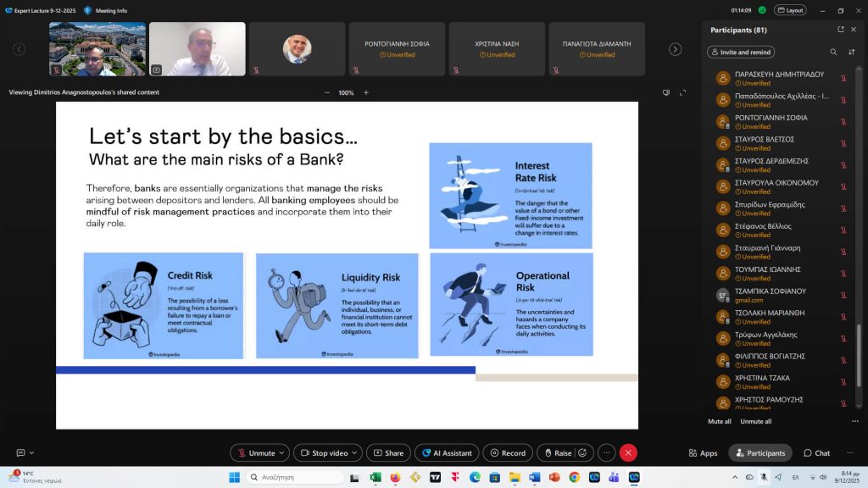Share your screen
Image resolution: width=868 pixels, height=488 pixels.
[389, 452]
